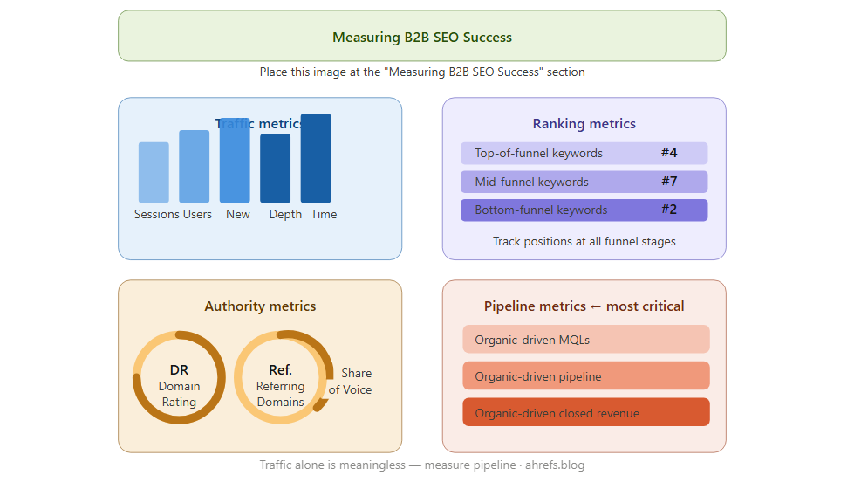Select the Organic-driven MQLs bar
The width and height of the screenshot is (868, 489).
[x=586, y=340]
